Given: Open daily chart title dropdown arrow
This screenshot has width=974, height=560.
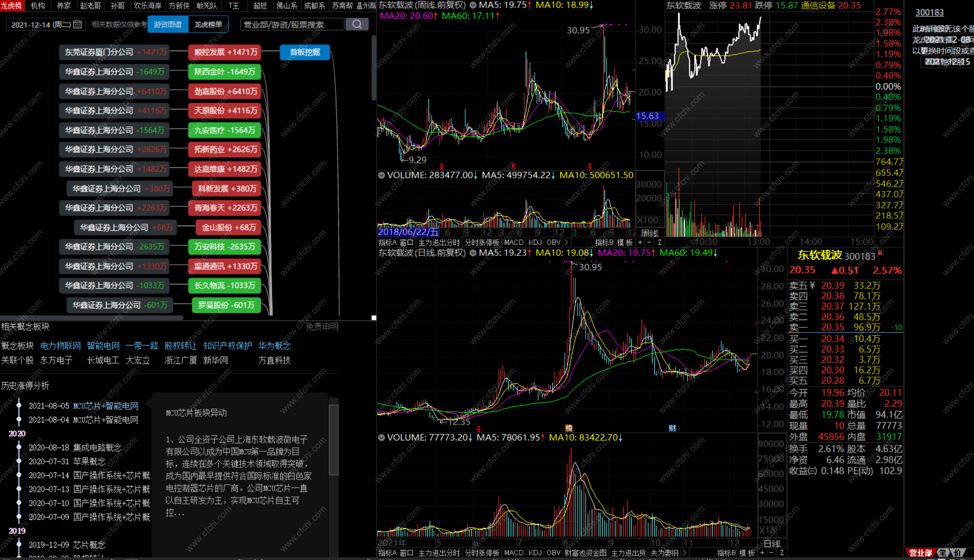Looking at the screenshot, I should coord(473,253).
